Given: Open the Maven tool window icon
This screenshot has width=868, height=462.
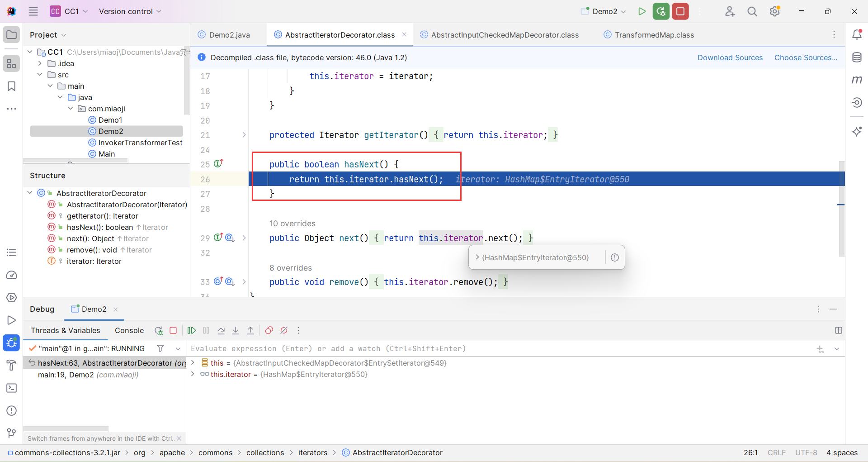Looking at the screenshot, I should [857, 80].
